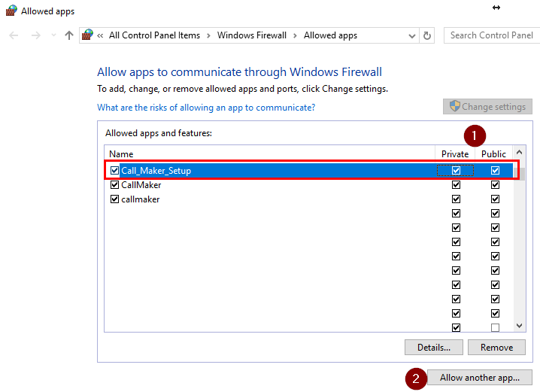Image resolution: width=540 pixels, height=392 pixels.
Task: Click the list scroll down arrow
Action: pyautogui.click(x=520, y=326)
